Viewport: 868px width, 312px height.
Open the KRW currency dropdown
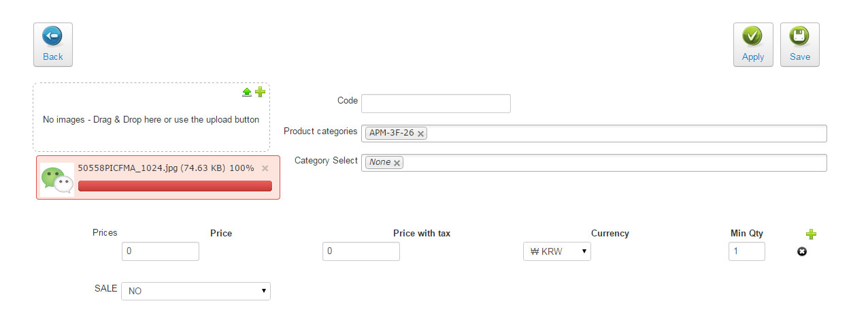click(x=557, y=251)
